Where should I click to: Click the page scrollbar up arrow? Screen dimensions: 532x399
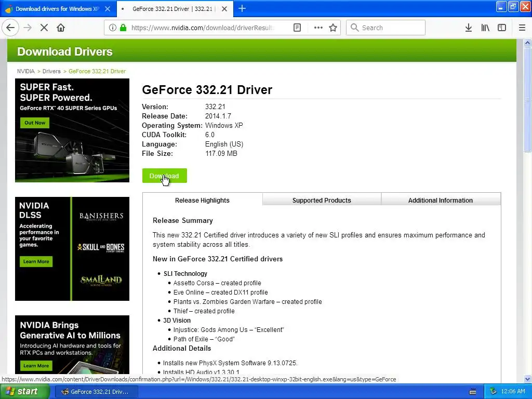pos(527,43)
